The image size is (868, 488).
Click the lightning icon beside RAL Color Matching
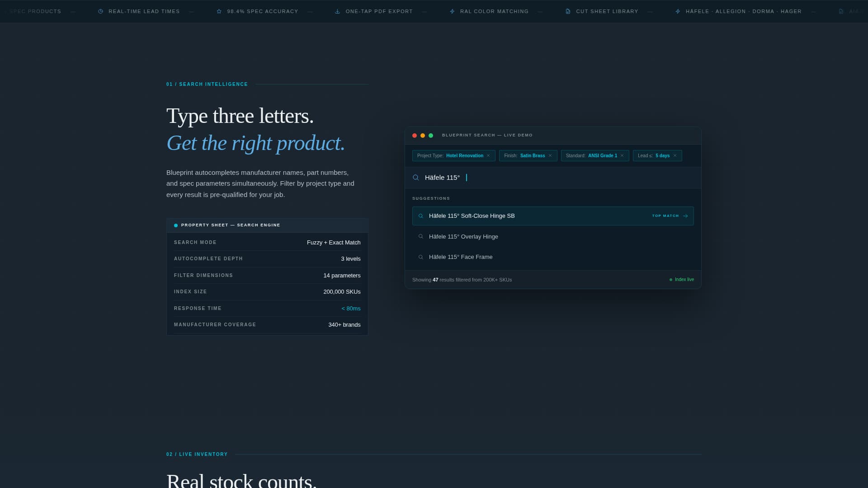click(x=452, y=11)
